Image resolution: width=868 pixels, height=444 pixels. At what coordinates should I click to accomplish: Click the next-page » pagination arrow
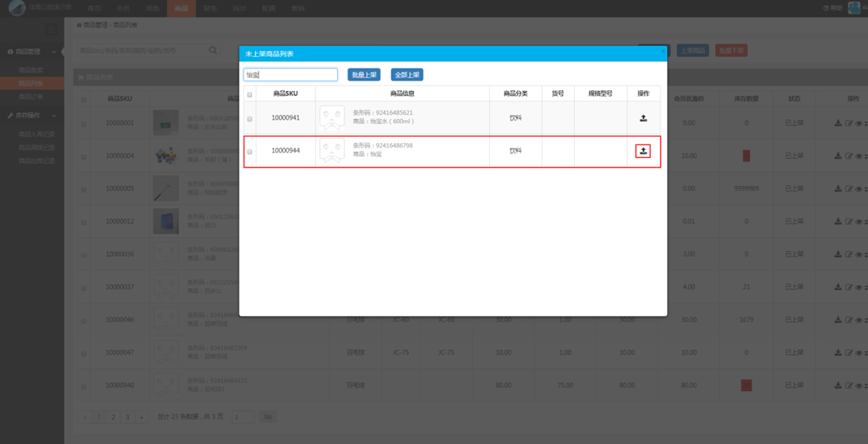coord(141,417)
